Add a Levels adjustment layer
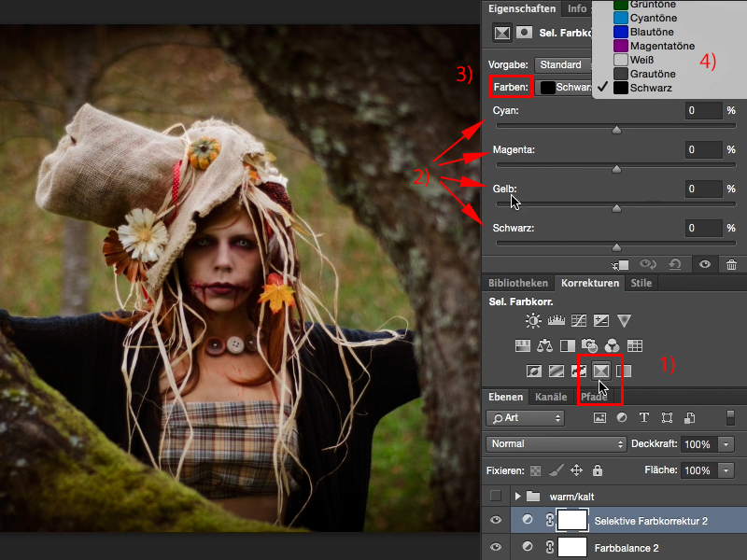The height and width of the screenshot is (560, 747). [556, 320]
